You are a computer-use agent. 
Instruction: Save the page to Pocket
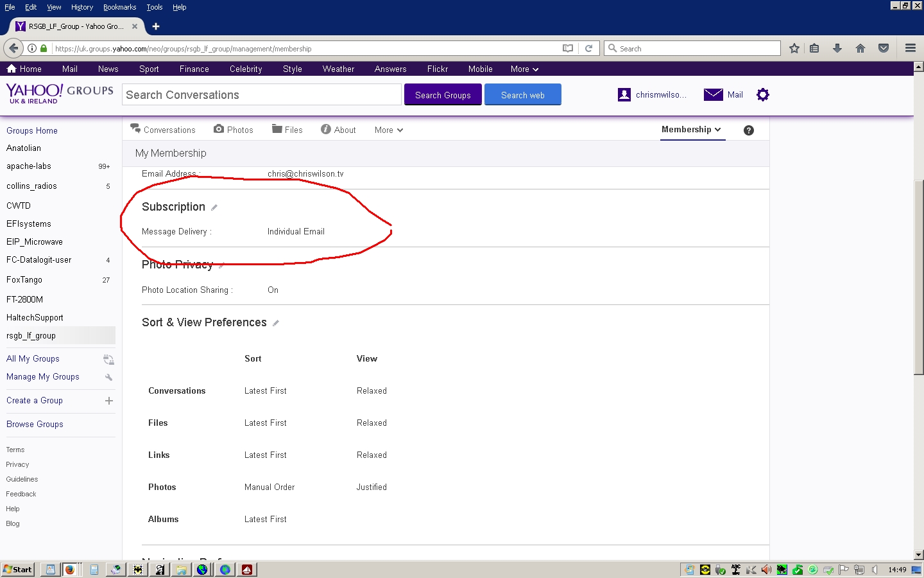pos(884,48)
